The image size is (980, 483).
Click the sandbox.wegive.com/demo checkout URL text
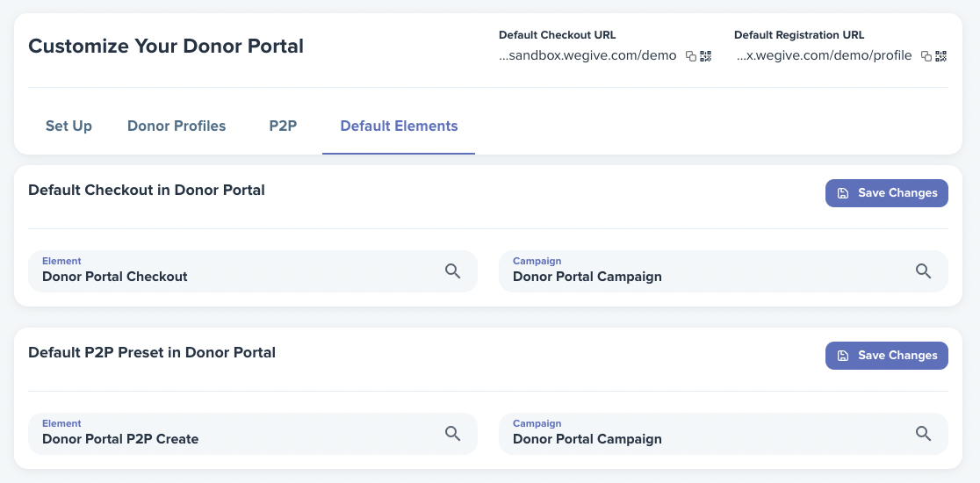point(587,55)
